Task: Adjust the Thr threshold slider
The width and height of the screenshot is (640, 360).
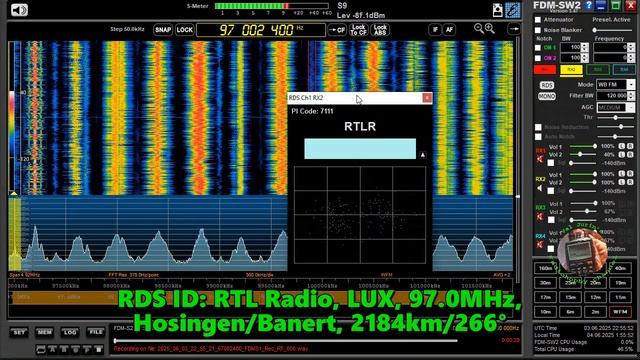Action: (616, 118)
